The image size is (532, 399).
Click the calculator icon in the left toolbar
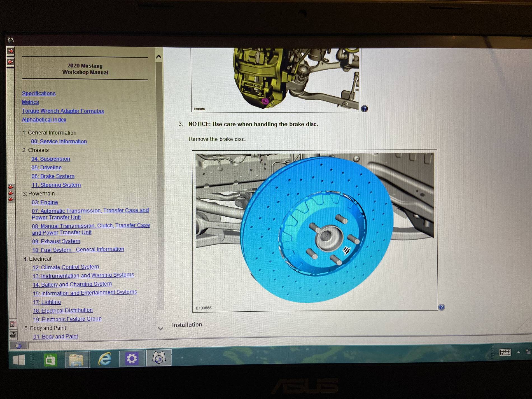(x=13, y=324)
